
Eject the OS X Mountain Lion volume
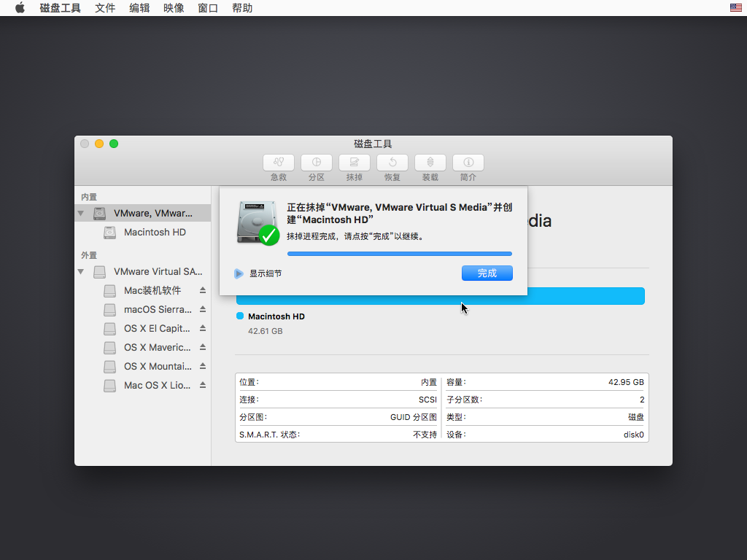[x=203, y=366]
